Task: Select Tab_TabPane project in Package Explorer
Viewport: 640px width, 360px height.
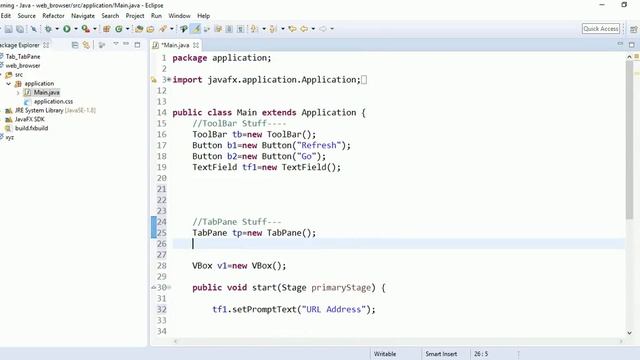Action: [x=22, y=57]
